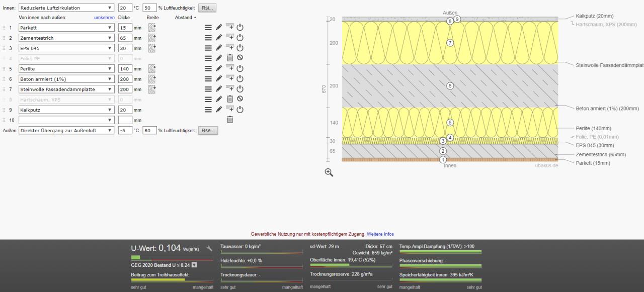
Task: Open the layer menu for Zementestrich row
Action: 208,38
